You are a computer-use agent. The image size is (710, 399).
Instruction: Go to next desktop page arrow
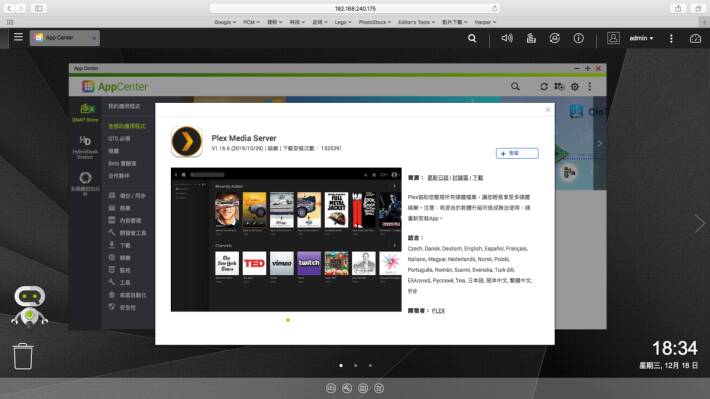coord(700,224)
